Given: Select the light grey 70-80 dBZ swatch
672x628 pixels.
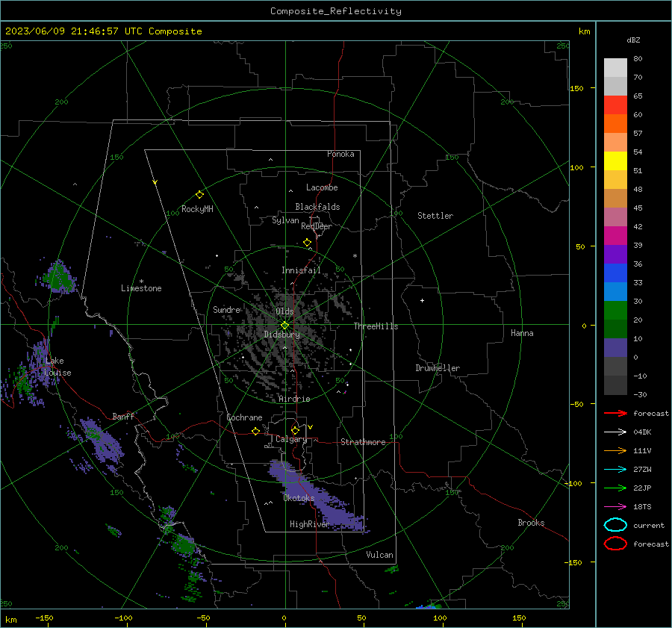Looking at the screenshot, I should [x=615, y=68].
